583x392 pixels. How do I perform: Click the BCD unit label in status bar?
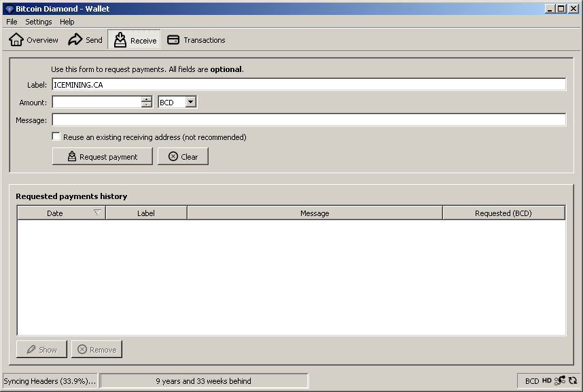tap(531, 381)
